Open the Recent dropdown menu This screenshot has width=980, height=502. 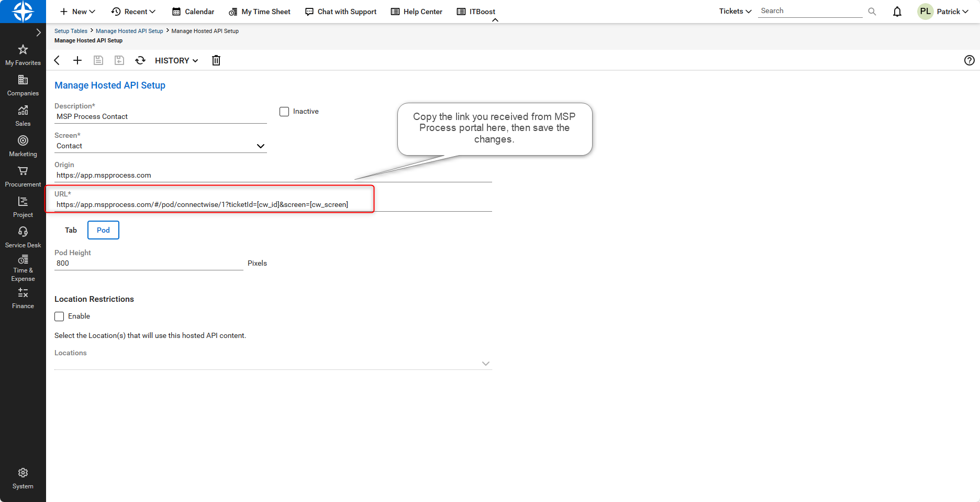tap(133, 12)
